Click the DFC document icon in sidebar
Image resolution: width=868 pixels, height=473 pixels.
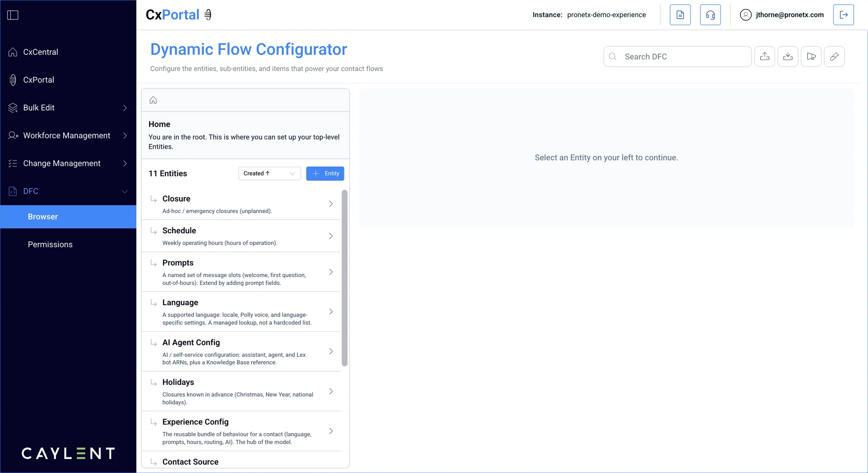13,191
